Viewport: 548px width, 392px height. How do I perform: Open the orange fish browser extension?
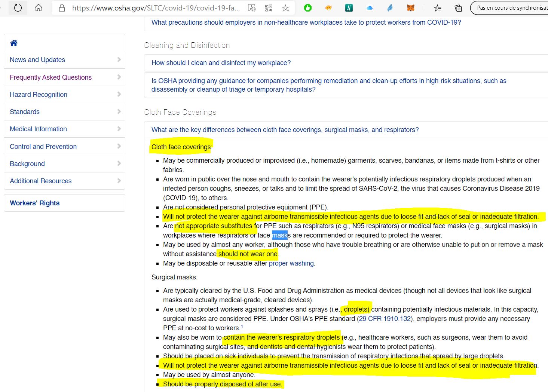(x=328, y=8)
